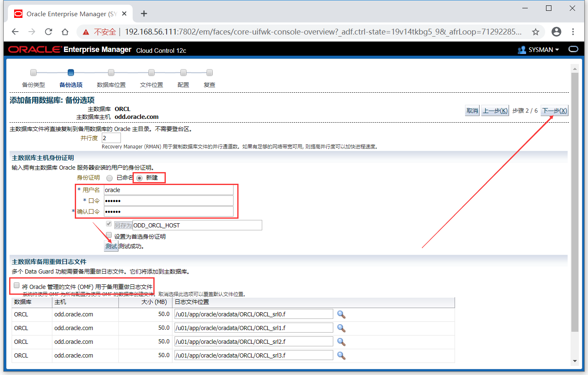This screenshot has height=375, width=588.
Task: Edit the ORCL_srl3.f log file path field
Action: tap(254, 355)
